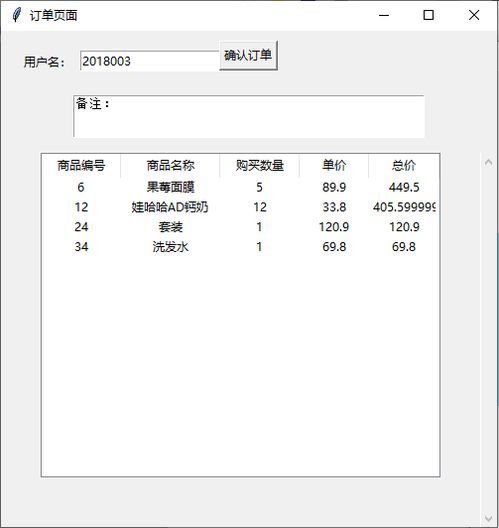The image size is (499, 528).
Task: Click the 购买数量 column header
Action: click(x=260, y=165)
